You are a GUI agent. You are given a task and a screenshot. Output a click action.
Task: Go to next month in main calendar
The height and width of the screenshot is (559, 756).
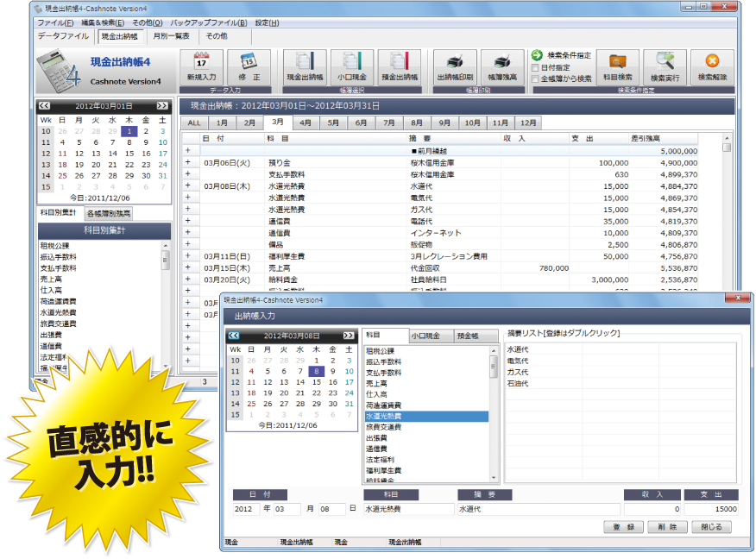coord(162,105)
